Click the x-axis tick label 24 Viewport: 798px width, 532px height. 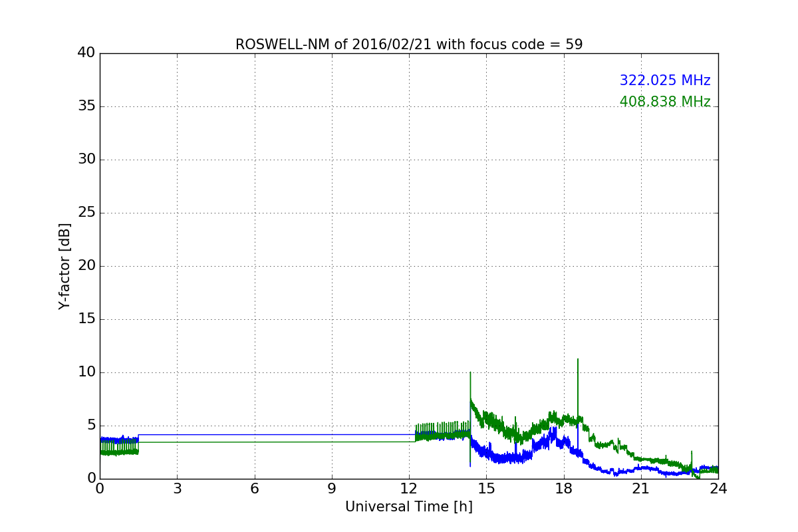point(718,488)
